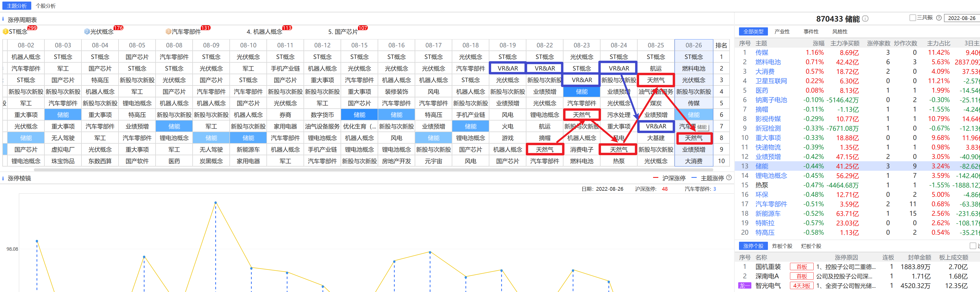Select the 产业性 filter tab
Viewport: 980px width, 292px height.
782,32
